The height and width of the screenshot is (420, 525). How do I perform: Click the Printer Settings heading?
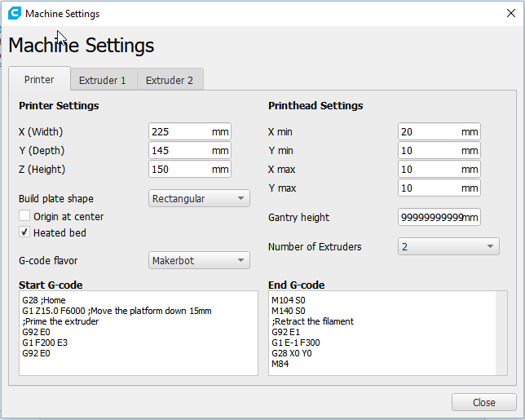59,105
